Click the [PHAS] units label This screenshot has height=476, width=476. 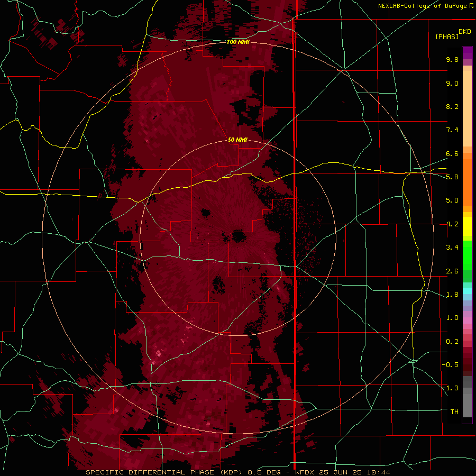(x=447, y=36)
